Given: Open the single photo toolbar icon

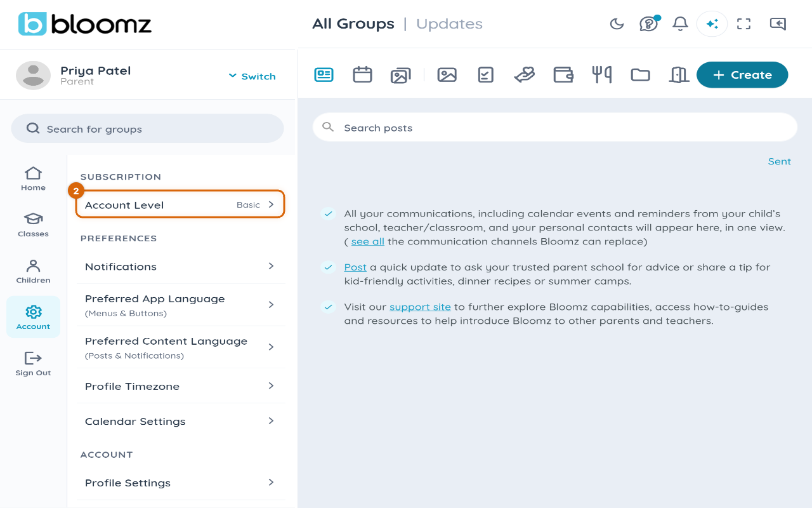Looking at the screenshot, I should click(447, 75).
